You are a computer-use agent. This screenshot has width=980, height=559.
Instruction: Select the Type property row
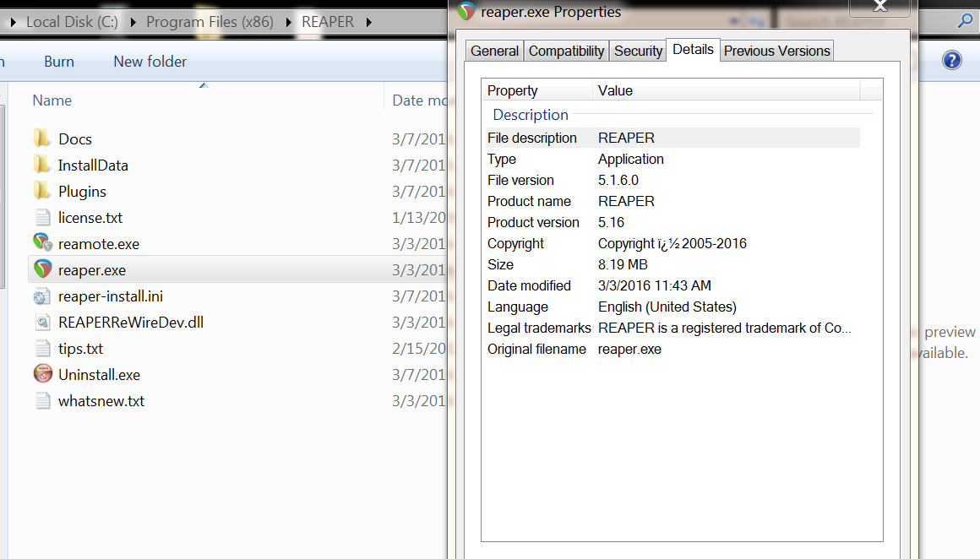(672, 160)
